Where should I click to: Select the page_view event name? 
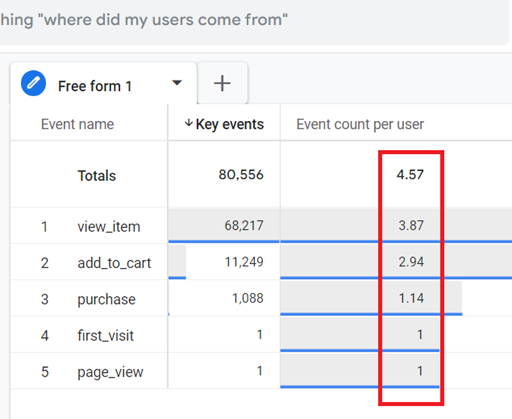(110, 372)
